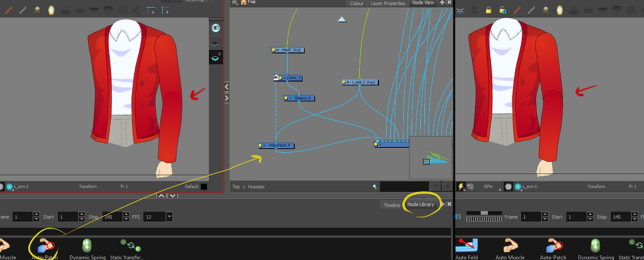Viewport: 644px width, 260px height.
Task: Select the Auto-Patch node in right Node Library
Action: pyautogui.click(x=553, y=249)
